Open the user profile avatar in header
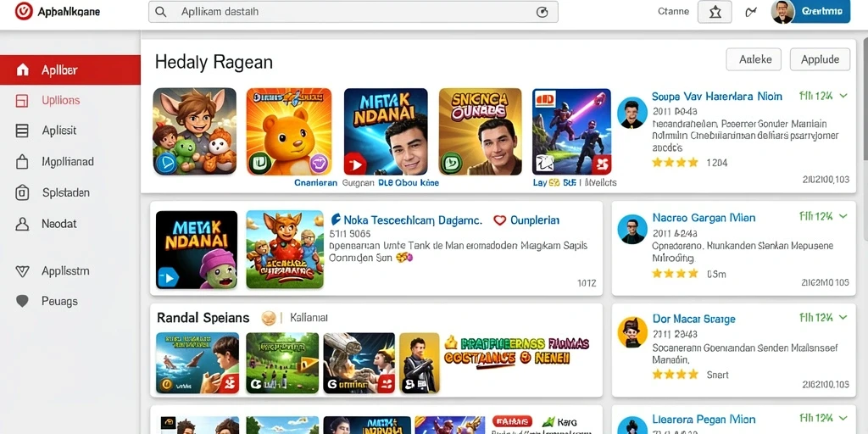The image size is (868, 434). tap(782, 12)
